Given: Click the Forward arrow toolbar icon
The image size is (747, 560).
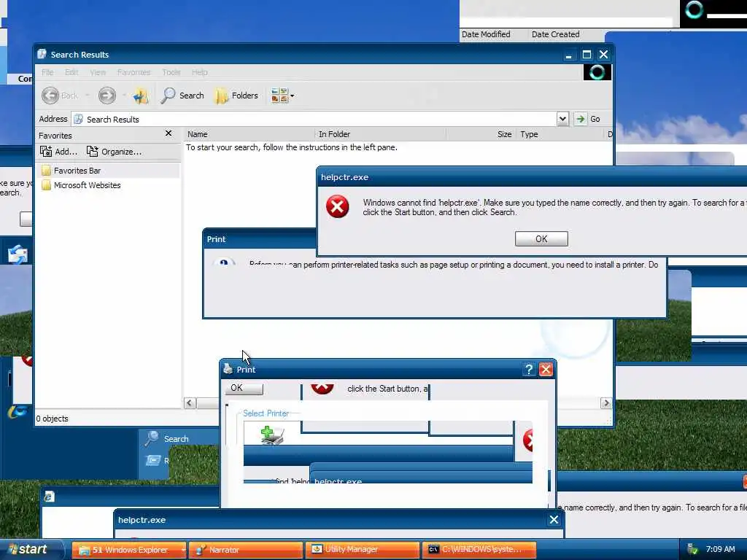Looking at the screenshot, I should pyautogui.click(x=107, y=96).
